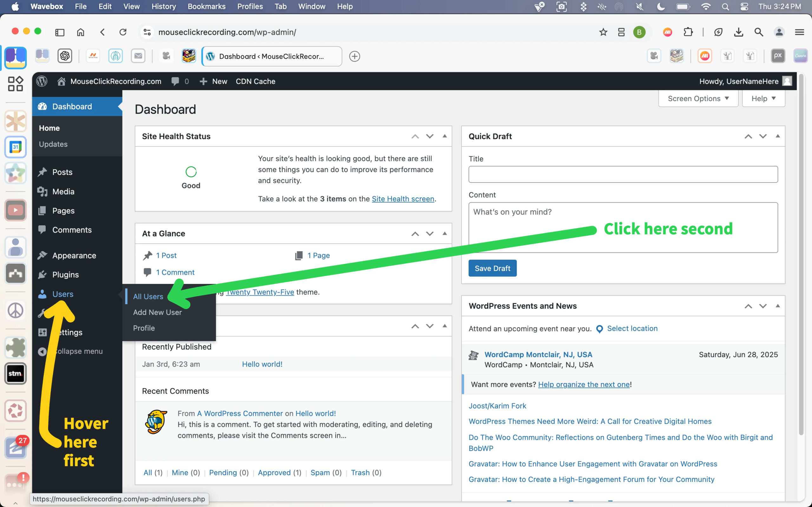
Task: Click the WordPress logo in admin bar
Action: click(x=42, y=81)
